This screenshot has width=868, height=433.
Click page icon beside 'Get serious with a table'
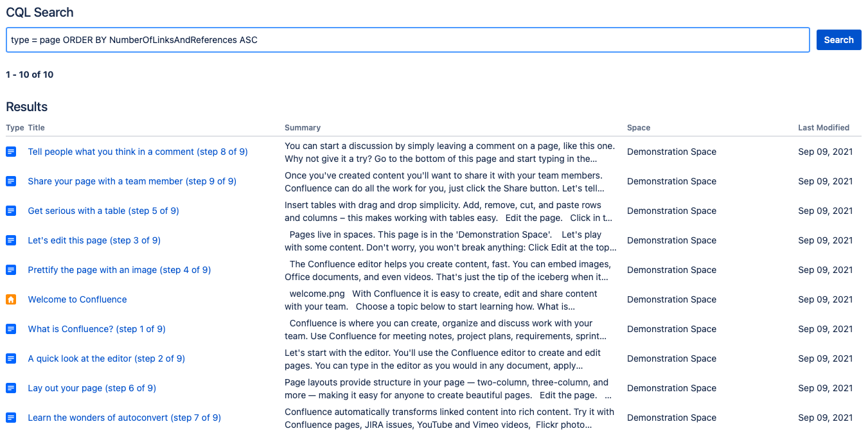(x=11, y=211)
